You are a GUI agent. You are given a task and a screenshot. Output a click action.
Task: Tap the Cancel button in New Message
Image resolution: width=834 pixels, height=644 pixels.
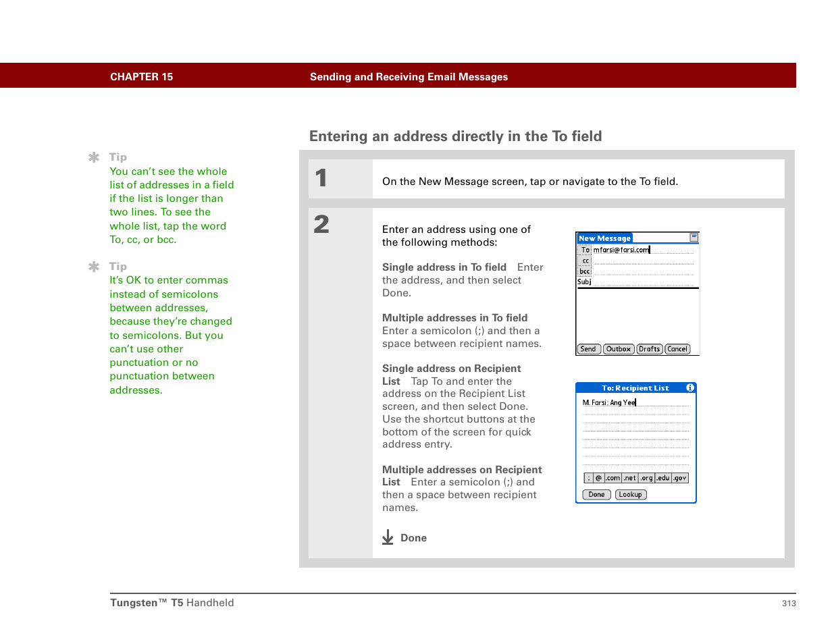click(677, 349)
